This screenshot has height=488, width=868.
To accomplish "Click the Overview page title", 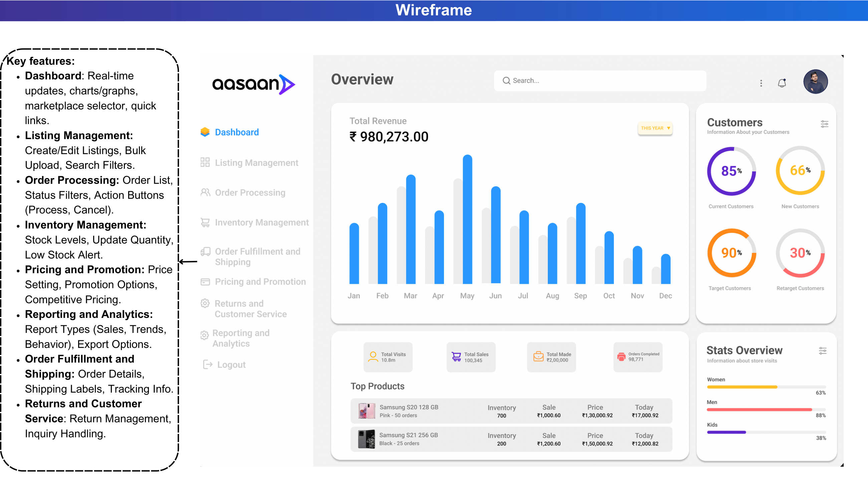I will coord(362,79).
